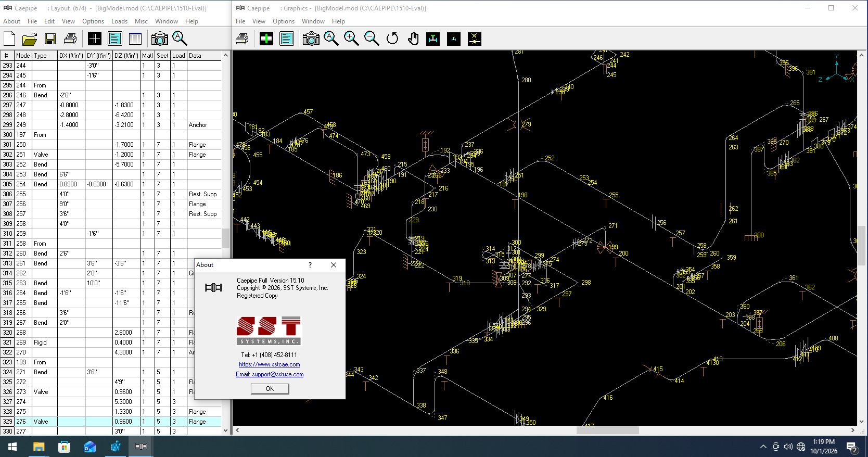The height and width of the screenshot is (457, 868).
Task: Open Graphics window via black crosshair icon
Action: click(95, 39)
